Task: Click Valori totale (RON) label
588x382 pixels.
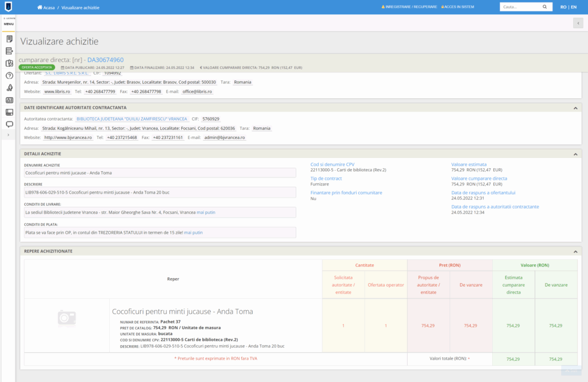Action: tap(450, 358)
